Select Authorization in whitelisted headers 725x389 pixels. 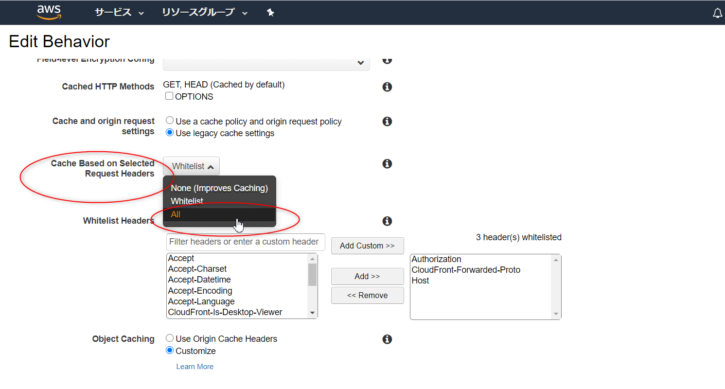pos(481,259)
